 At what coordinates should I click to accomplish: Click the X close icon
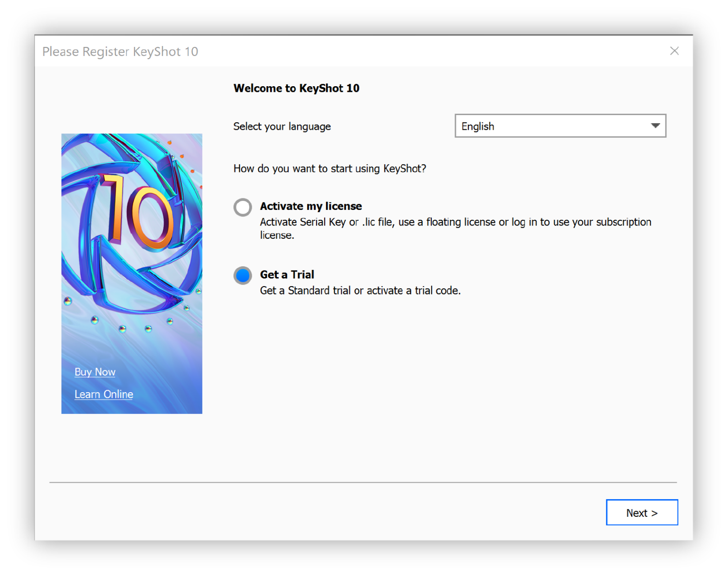(674, 51)
